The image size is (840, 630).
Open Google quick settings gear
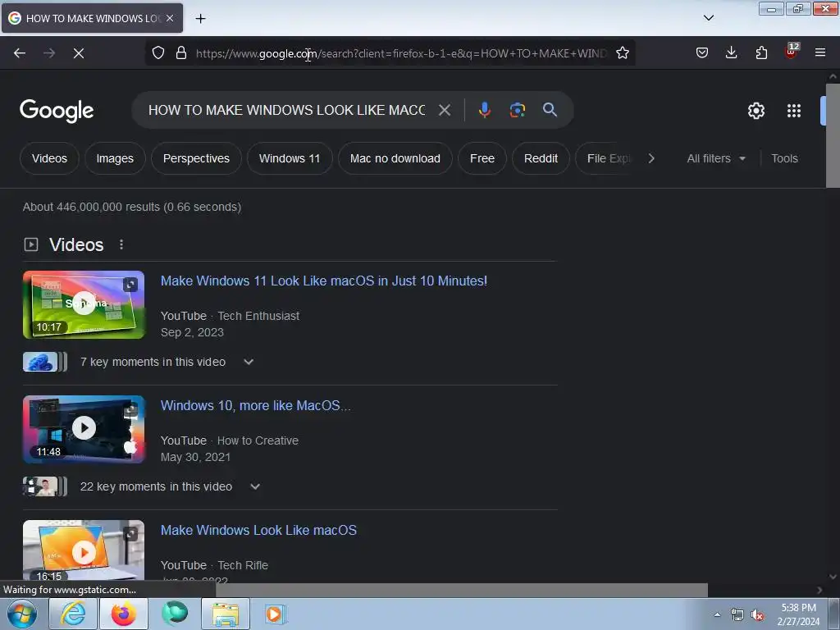[x=756, y=111]
